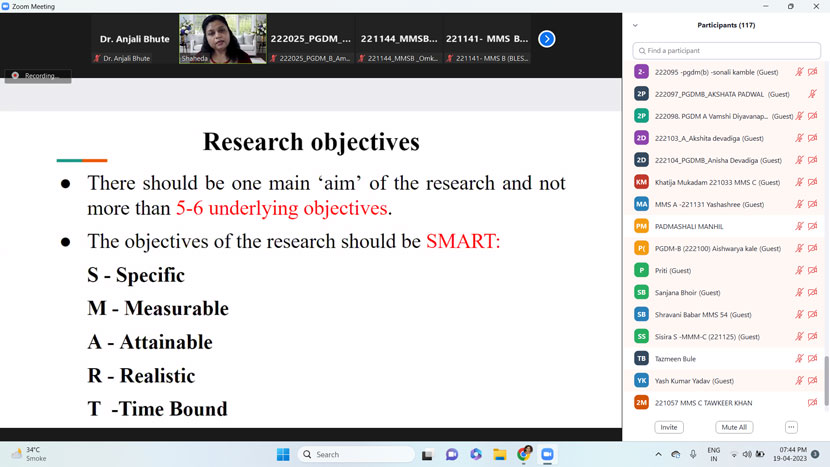Click sonali kamble's camera-off icon

[x=813, y=72]
